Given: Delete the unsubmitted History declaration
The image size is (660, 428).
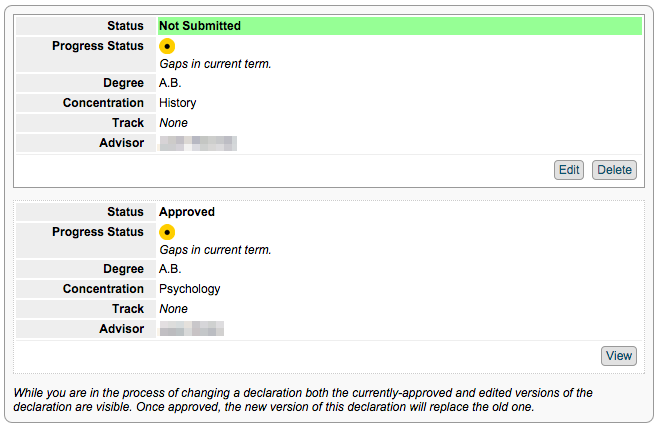Looking at the screenshot, I should pyautogui.click(x=614, y=170).
